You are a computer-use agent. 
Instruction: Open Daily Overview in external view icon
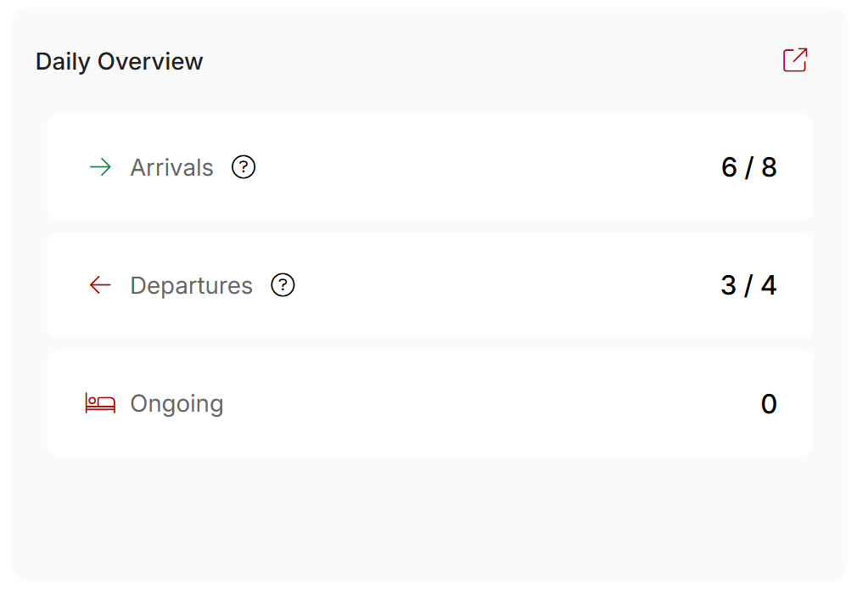coord(795,59)
